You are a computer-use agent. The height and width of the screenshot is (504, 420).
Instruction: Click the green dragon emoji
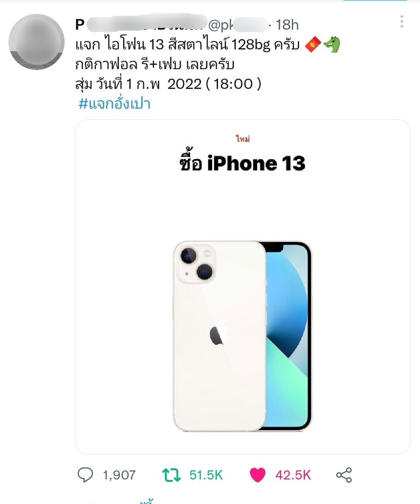[x=332, y=44]
